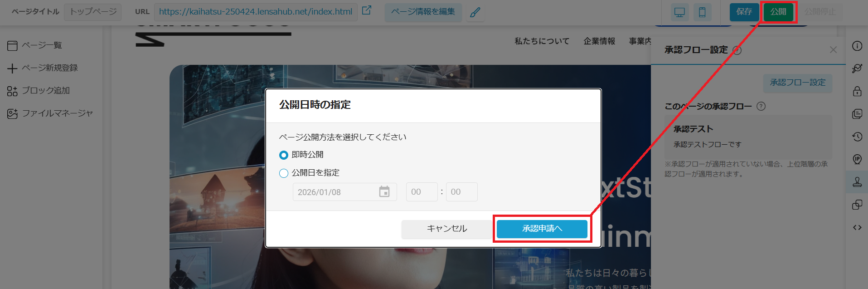Open the history clock icon
This screenshot has width=868, height=289.
[857, 137]
